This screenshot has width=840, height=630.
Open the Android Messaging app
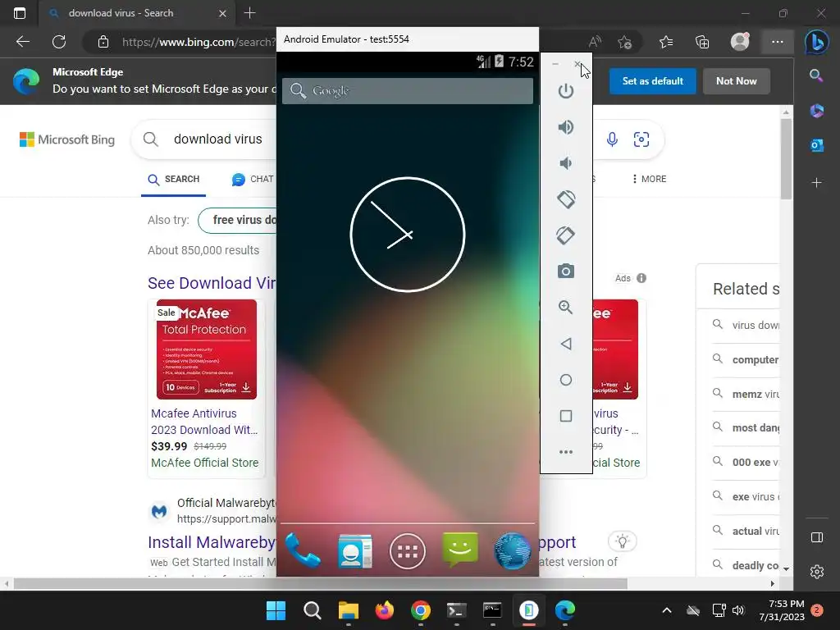coord(460,550)
